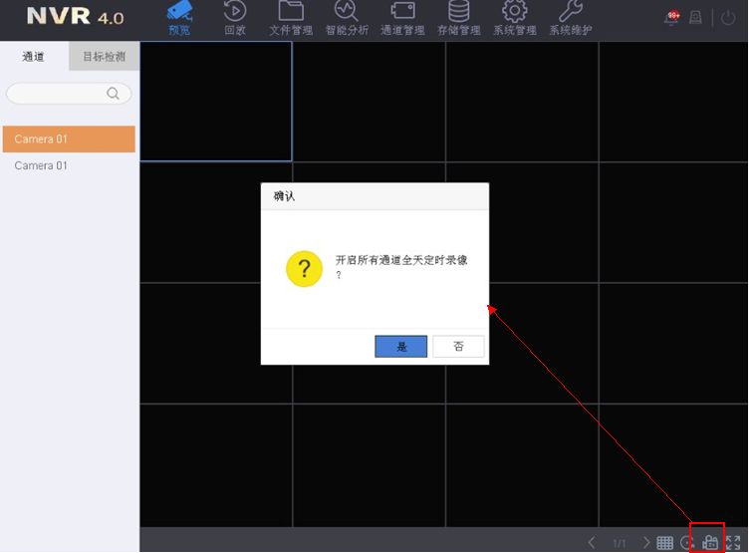Open 存储管理 storage management
This screenshot has width=756, height=553.
458,18
